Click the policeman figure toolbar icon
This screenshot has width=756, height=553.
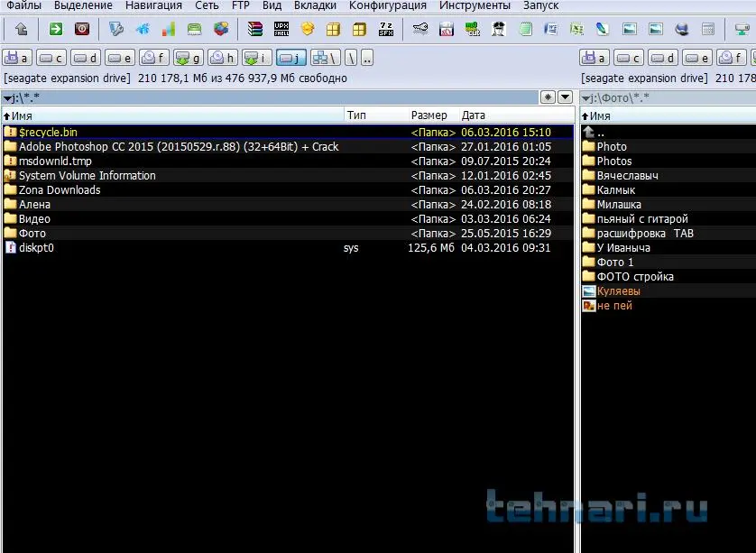pyautogui.click(x=499, y=30)
